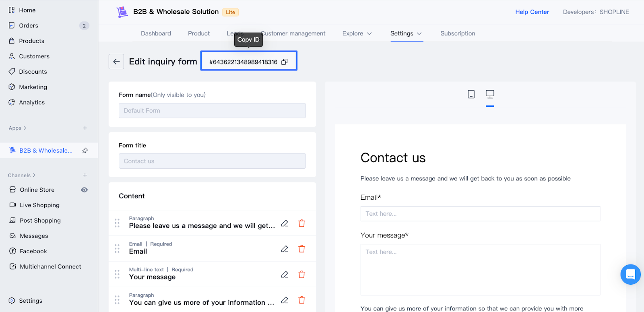Switch to desktop preview icon
Image resolution: width=644 pixels, height=312 pixels.
(x=490, y=94)
